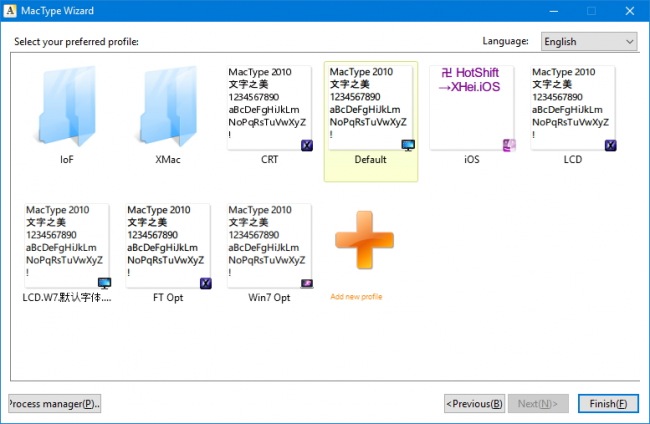Click the Win7 Opt label text
650x424 pixels.
coord(269,298)
